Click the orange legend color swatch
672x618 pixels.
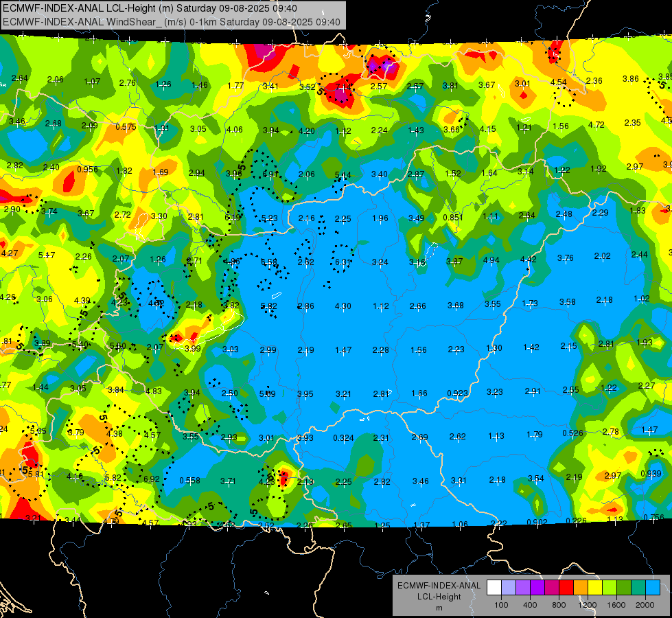click(581, 588)
